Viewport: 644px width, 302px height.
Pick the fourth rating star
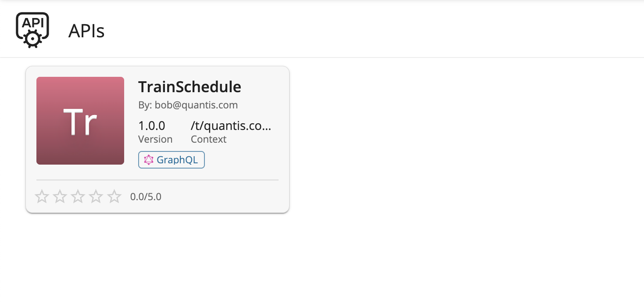pos(96,197)
